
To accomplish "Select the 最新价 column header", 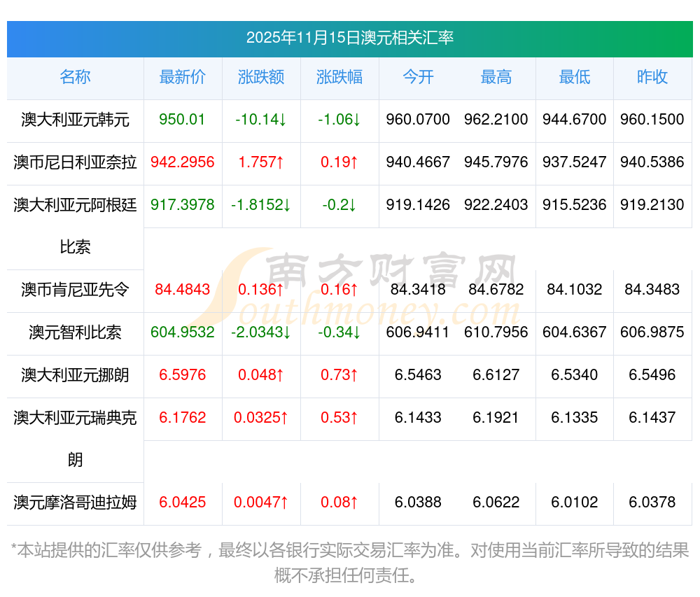I will (x=183, y=77).
